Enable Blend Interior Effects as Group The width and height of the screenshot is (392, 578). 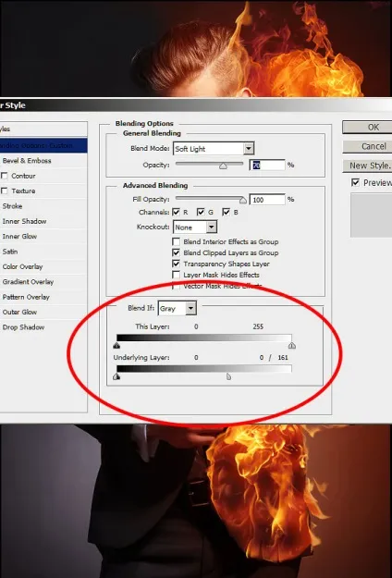click(177, 241)
